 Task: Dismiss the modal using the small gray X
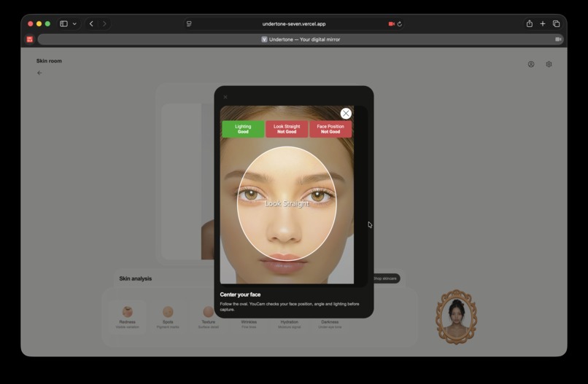click(x=225, y=97)
